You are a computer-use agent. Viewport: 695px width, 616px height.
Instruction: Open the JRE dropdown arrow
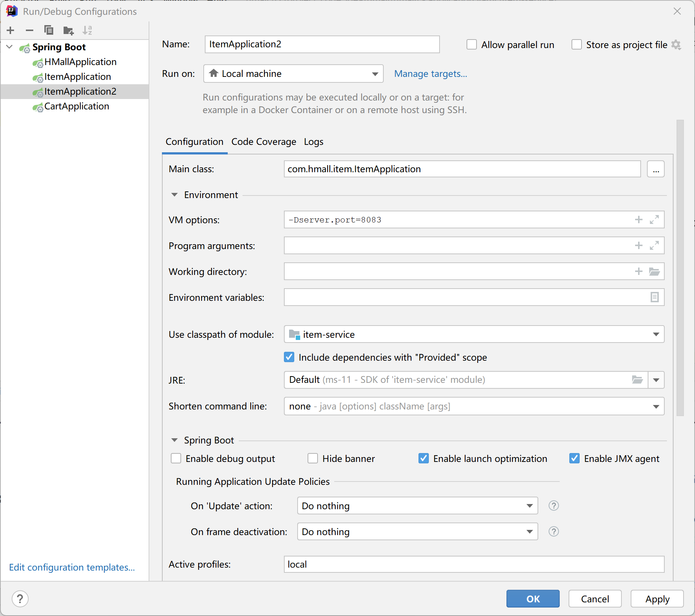(656, 380)
